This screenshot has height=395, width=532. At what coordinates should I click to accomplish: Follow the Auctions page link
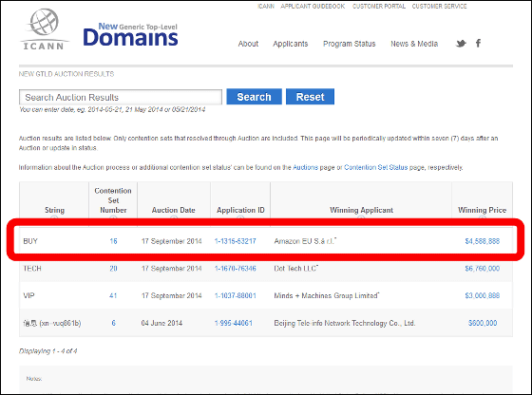[305, 167]
